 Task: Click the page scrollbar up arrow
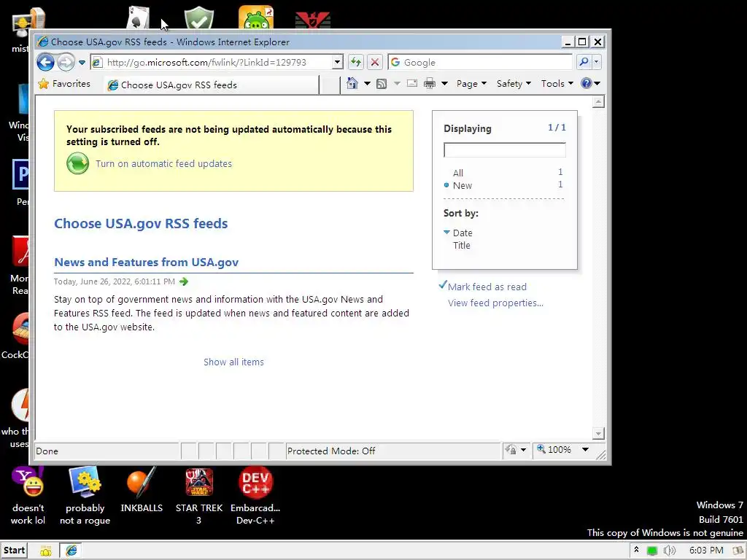tap(598, 101)
